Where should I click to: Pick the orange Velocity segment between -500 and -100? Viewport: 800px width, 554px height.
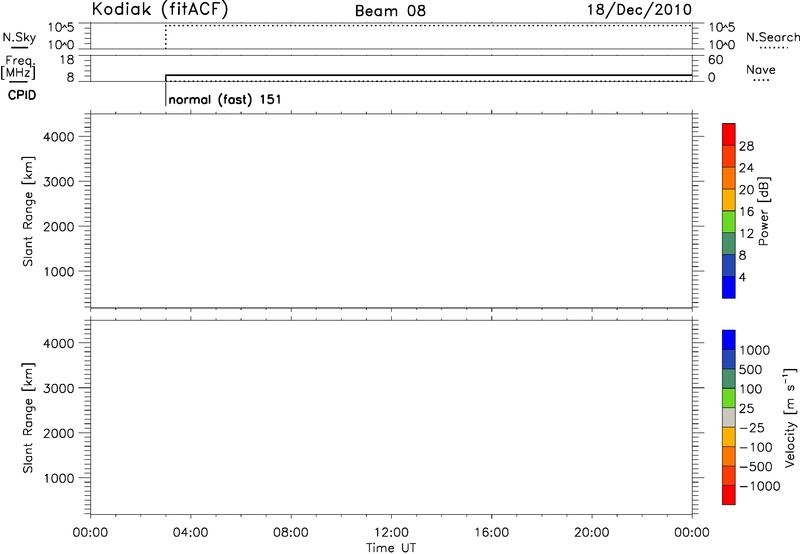[x=729, y=456]
